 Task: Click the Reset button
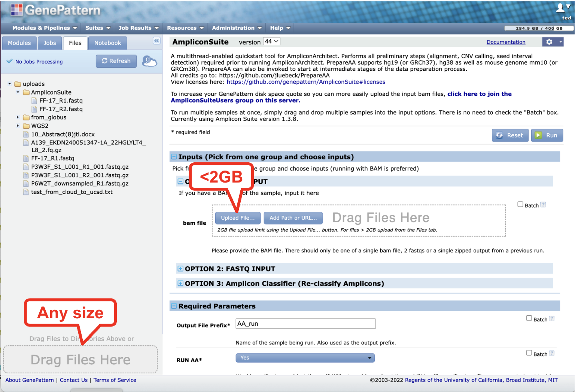pos(510,135)
